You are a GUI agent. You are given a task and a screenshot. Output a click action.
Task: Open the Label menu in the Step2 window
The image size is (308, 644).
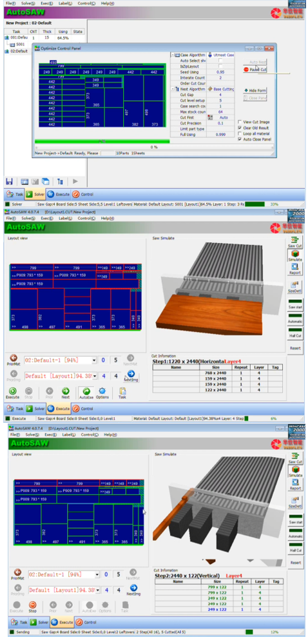(68, 434)
